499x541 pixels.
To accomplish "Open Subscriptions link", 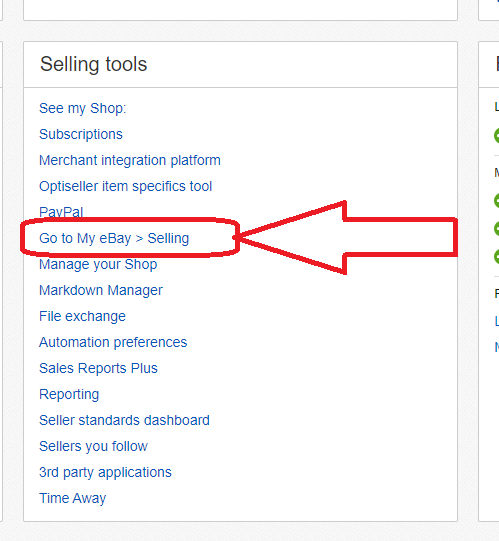I will (81, 134).
